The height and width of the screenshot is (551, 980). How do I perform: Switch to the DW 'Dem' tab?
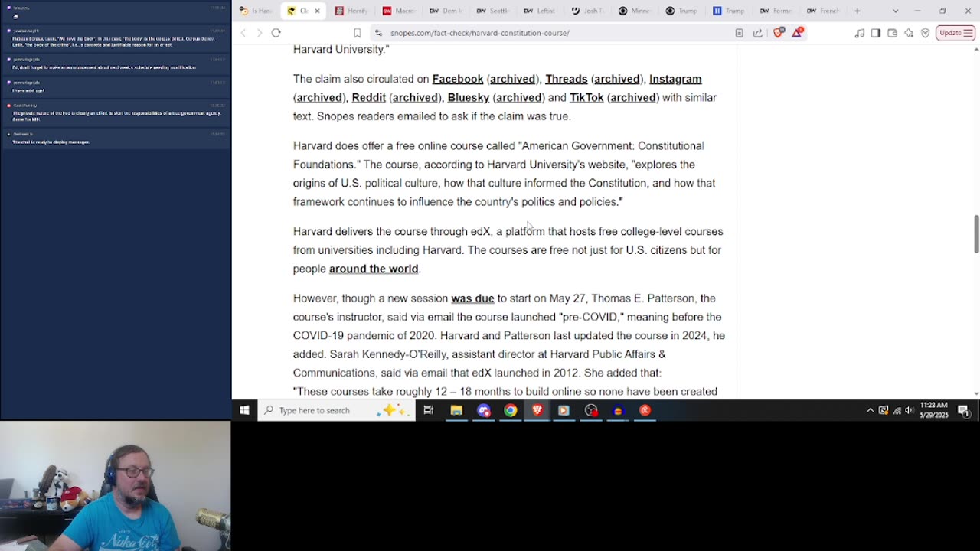click(x=446, y=11)
